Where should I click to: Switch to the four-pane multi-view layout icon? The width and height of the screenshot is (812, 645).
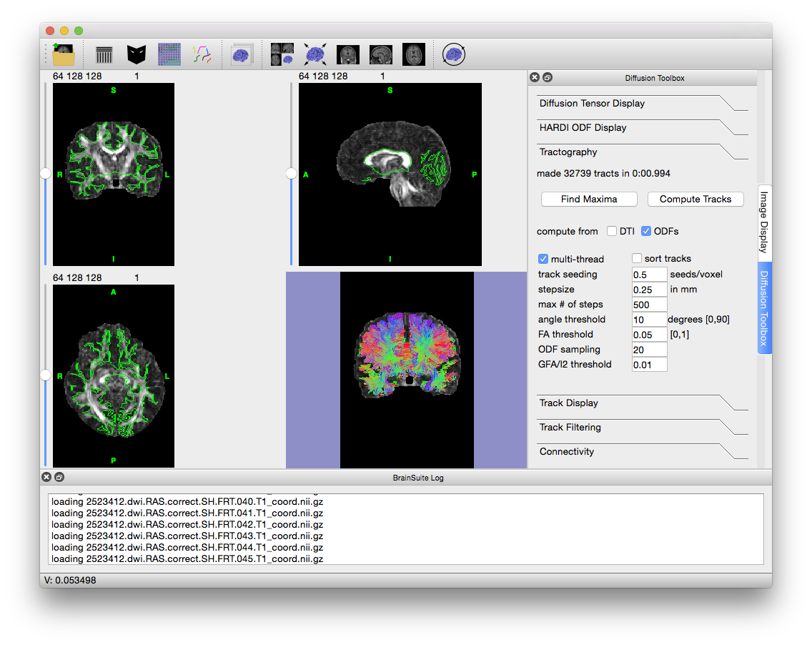coord(282,54)
